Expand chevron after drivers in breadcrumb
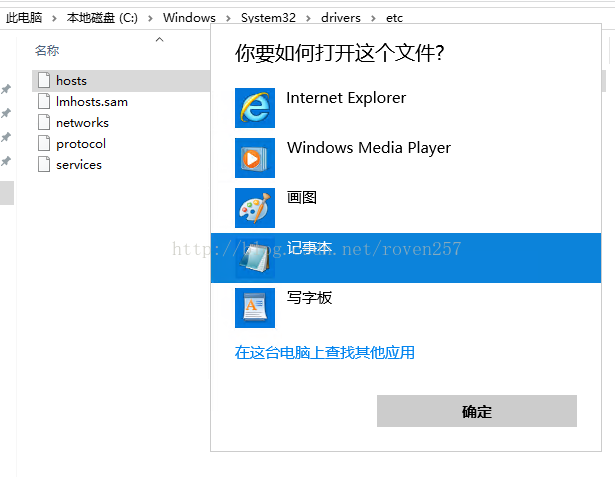Viewport: 615px width, 477px height. click(x=373, y=18)
